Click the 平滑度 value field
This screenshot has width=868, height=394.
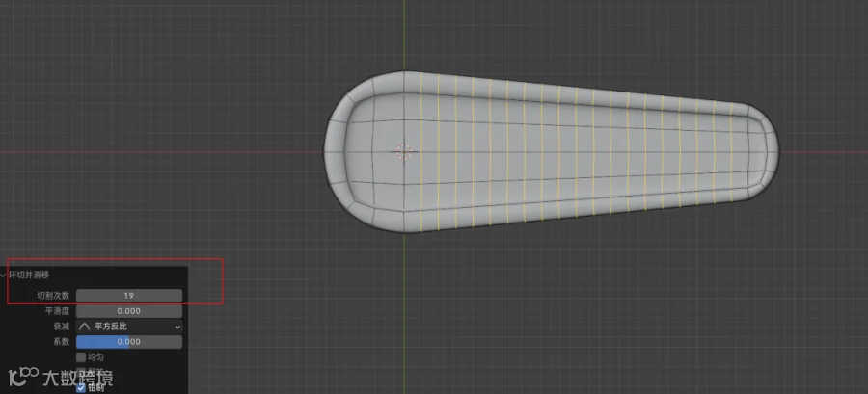coord(129,311)
